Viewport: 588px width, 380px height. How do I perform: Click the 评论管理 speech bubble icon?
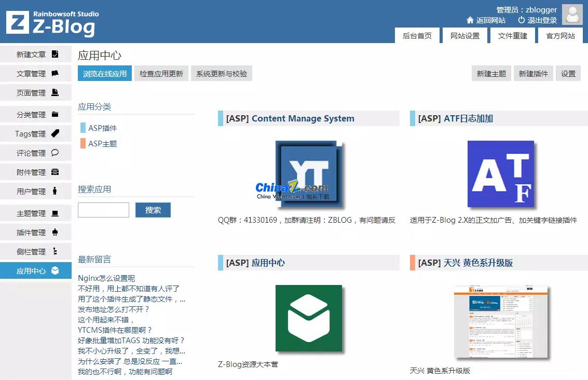click(55, 153)
